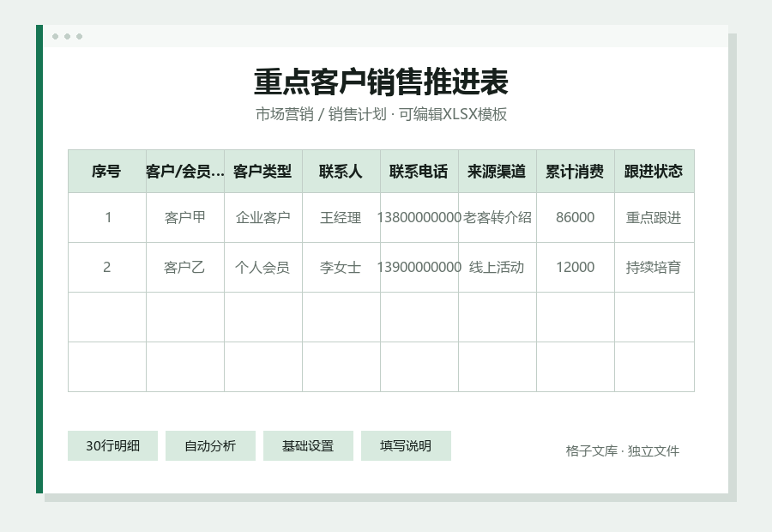Select the 基础设置 tab
The height and width of the screenshot is (532, 772).
tap(308, 446)
